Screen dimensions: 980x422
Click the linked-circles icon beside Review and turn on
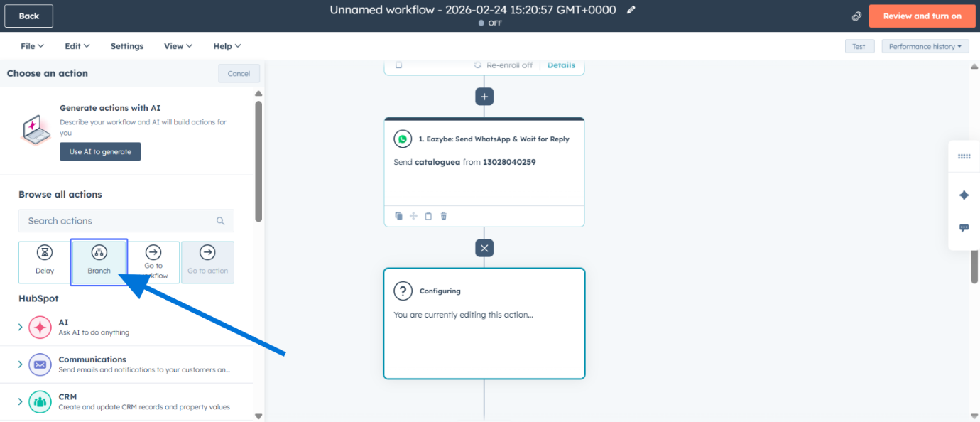pos(856,16)
